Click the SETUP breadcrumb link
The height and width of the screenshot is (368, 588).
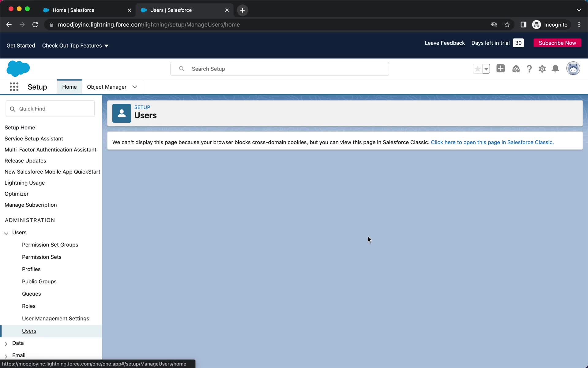pyautogui.click(x=142, y=107)
